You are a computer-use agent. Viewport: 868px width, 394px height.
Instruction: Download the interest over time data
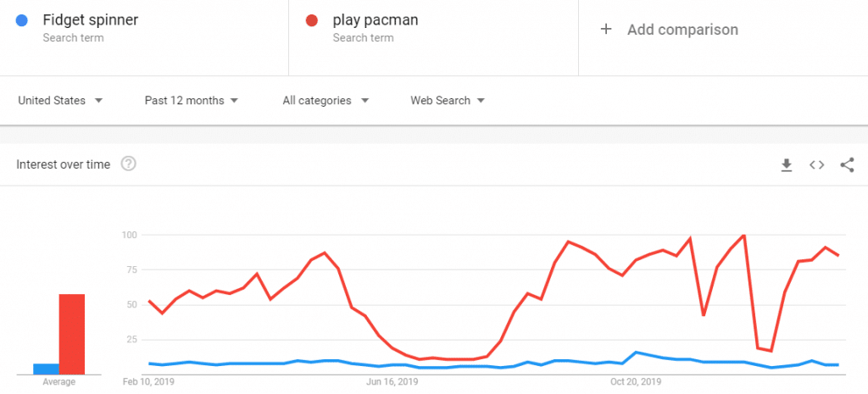pos(786,165)
